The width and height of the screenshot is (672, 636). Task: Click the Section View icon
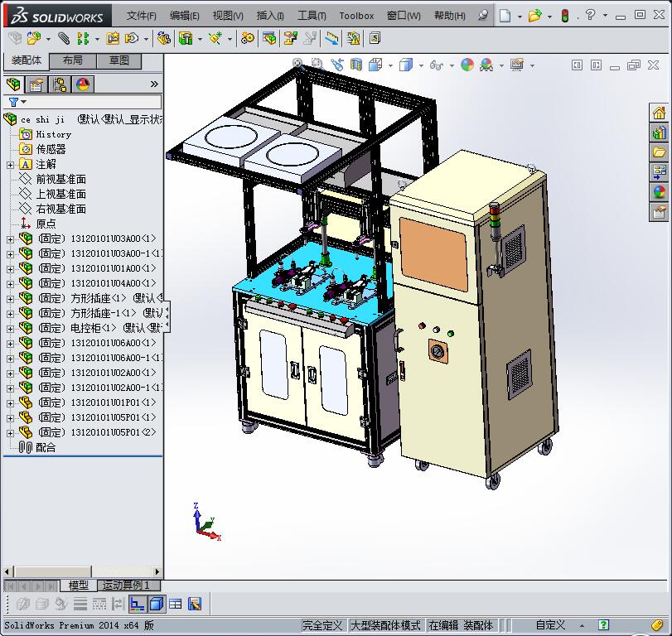pos(356,65)
